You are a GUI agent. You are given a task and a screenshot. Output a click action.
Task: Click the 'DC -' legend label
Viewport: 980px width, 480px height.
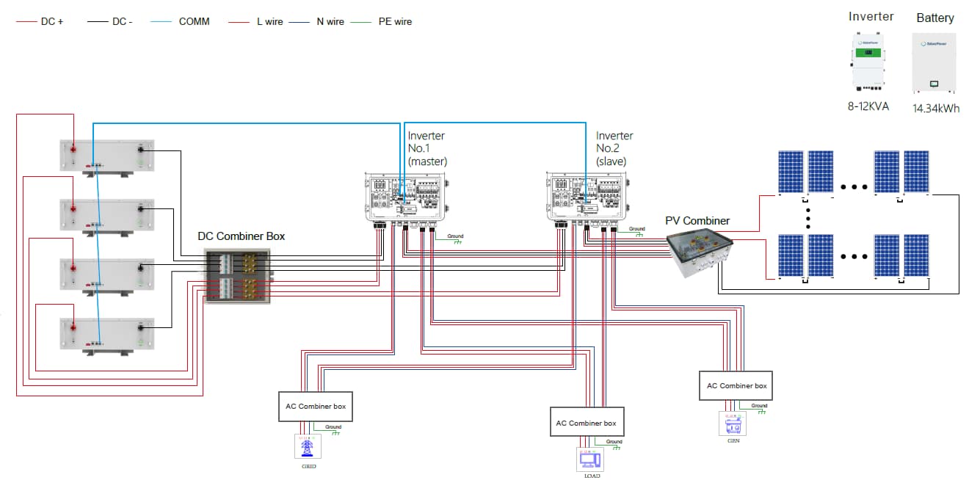pyautogui.click(x=123, y=21)
